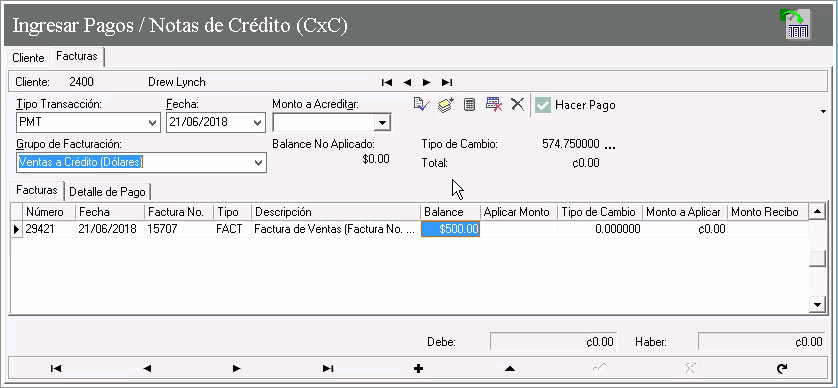Jump to last record in bottom navigator
This screenshot has width=838, height=388.
click(x=328, y=368)
